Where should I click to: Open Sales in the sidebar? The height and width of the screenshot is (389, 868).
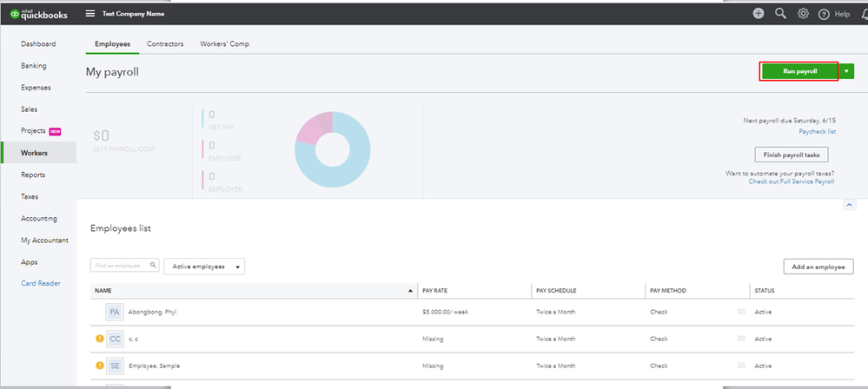(30, 109)
